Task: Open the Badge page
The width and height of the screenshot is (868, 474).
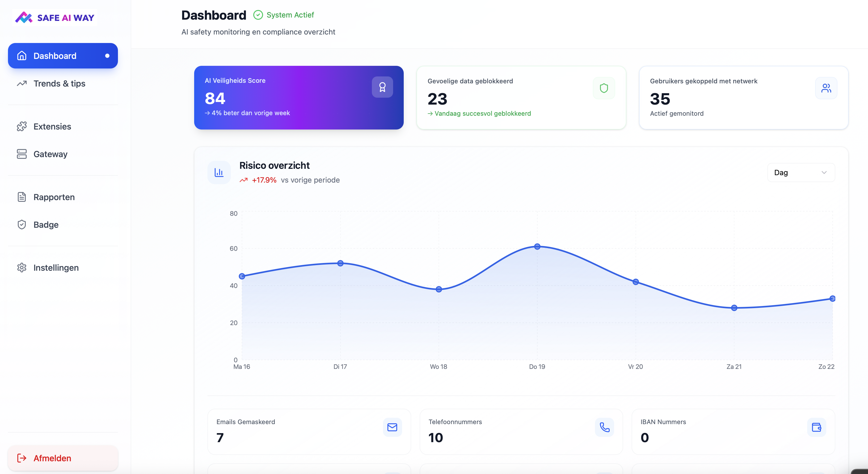Action: pos(46,225)
